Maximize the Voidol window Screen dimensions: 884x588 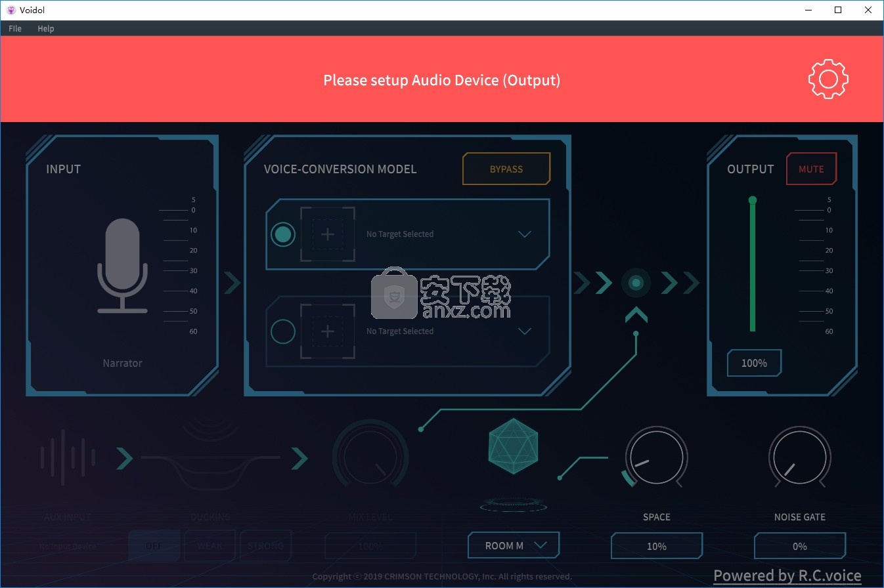(838, 10)
